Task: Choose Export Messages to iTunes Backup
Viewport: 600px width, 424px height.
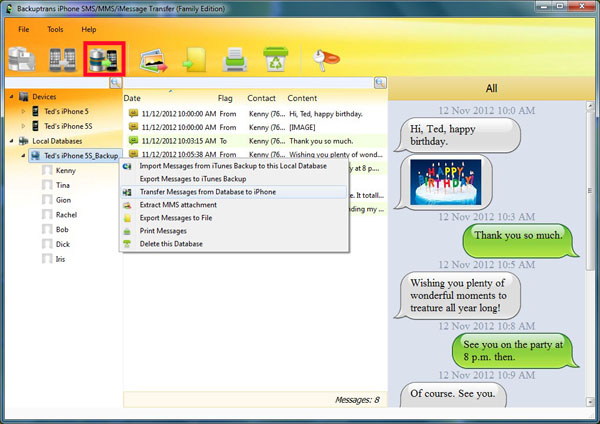Action: pos(234,179)
